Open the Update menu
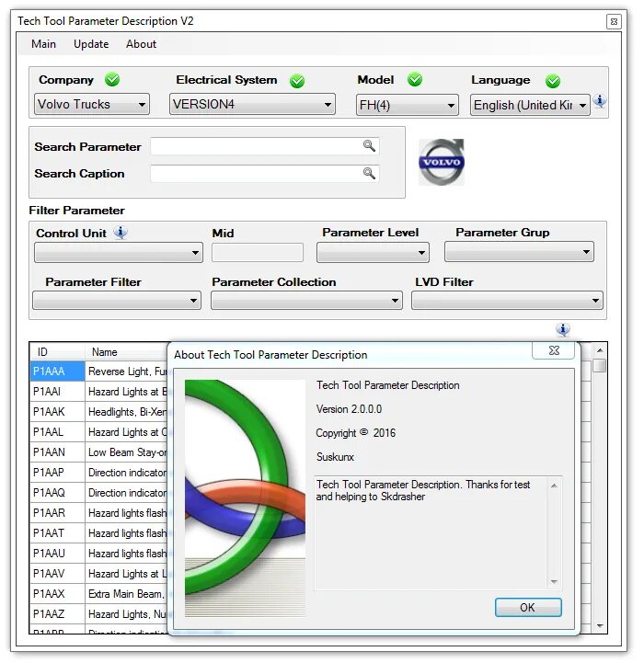The width and height of the screenshot is (644, 663). coord(91,44)
